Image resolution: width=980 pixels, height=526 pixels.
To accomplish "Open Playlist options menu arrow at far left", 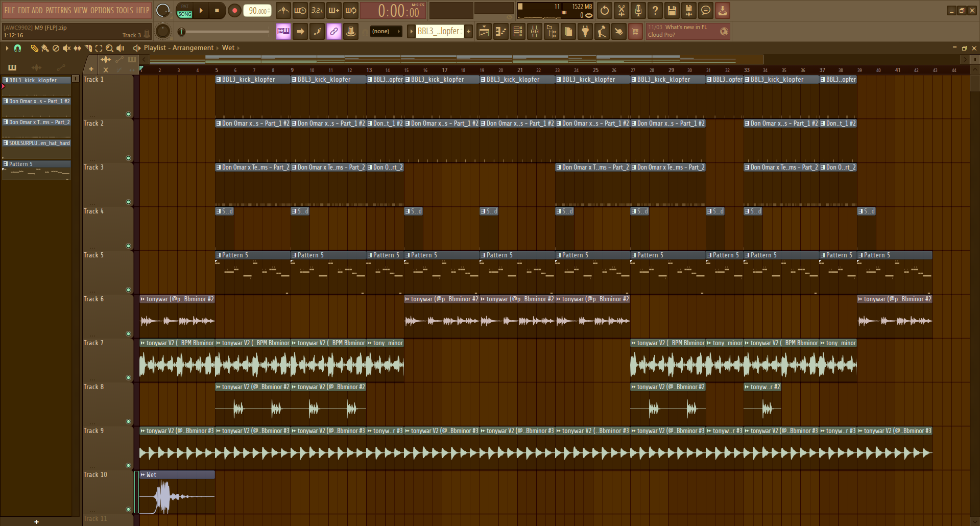I will pyautogui.click(x=7, y=48).
